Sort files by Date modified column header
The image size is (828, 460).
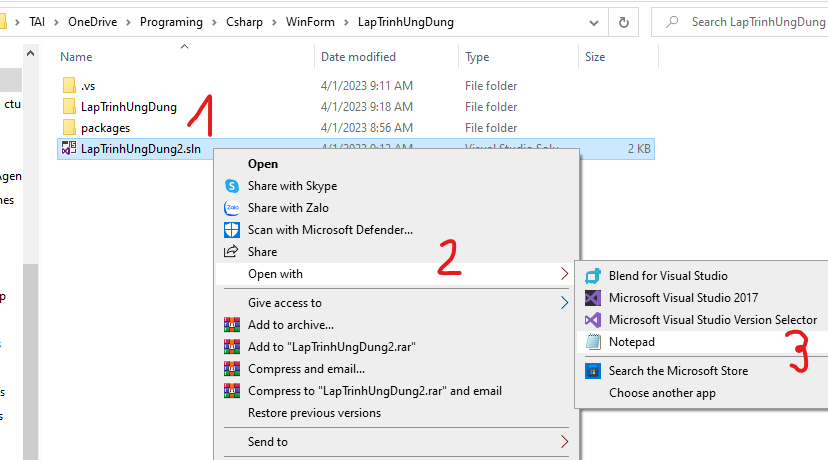coord(358,57)
